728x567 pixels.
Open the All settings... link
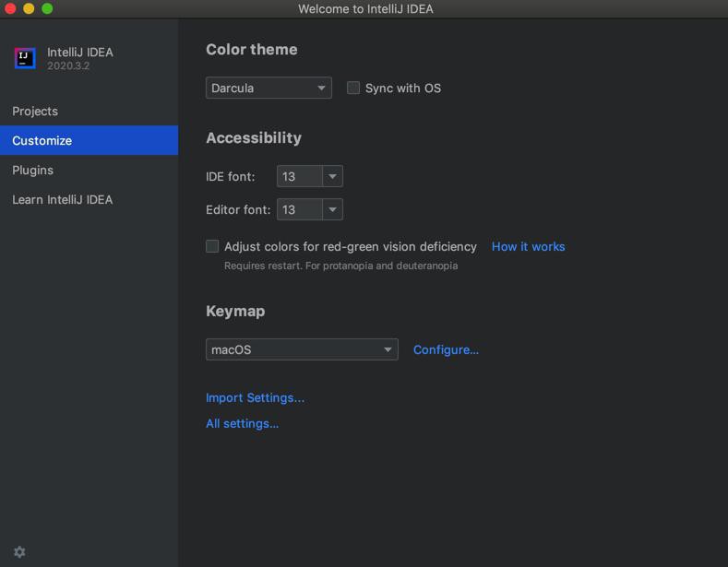click(243, 423)
